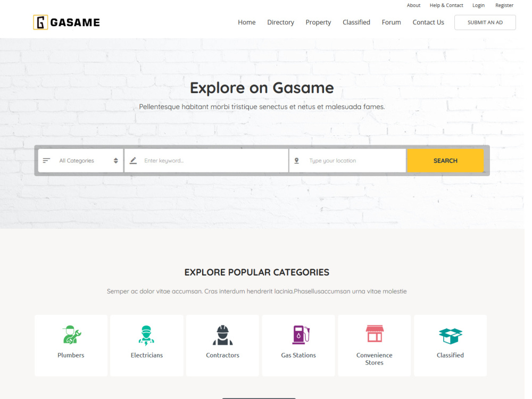Follow the About link
The height and width of the screenshot is (399, 532).
pyautogui.click(x=413, y=5)
